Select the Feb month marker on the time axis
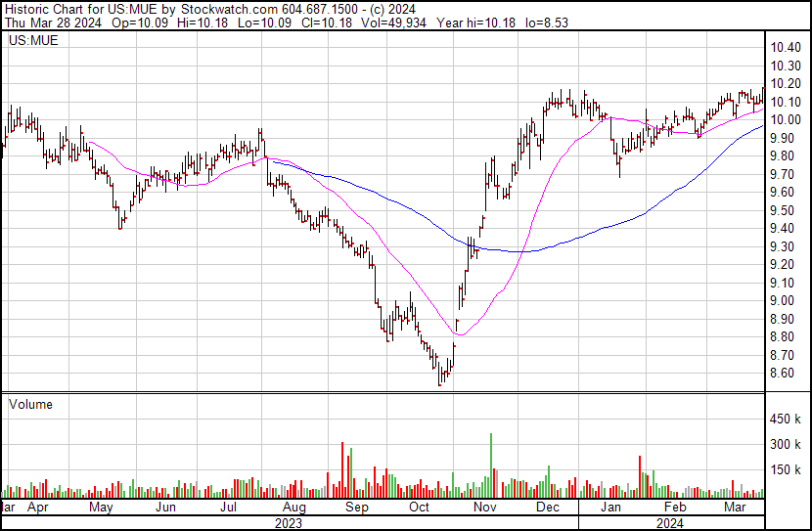This screenshot has height=531, width=812. (675, 509)
